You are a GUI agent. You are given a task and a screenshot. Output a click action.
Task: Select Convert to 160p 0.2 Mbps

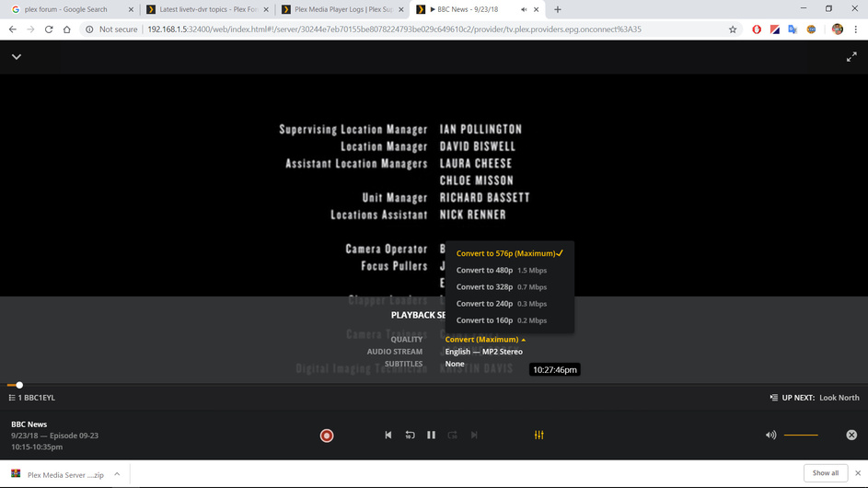point(509,320)
